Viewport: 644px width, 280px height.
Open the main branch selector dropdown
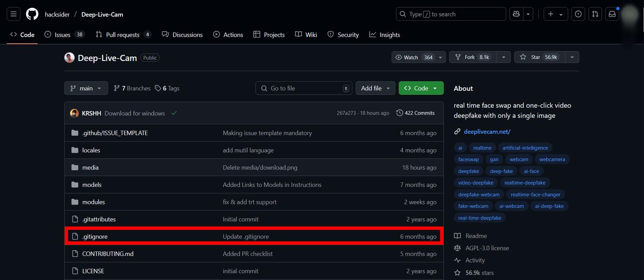[x=86, y=88]
